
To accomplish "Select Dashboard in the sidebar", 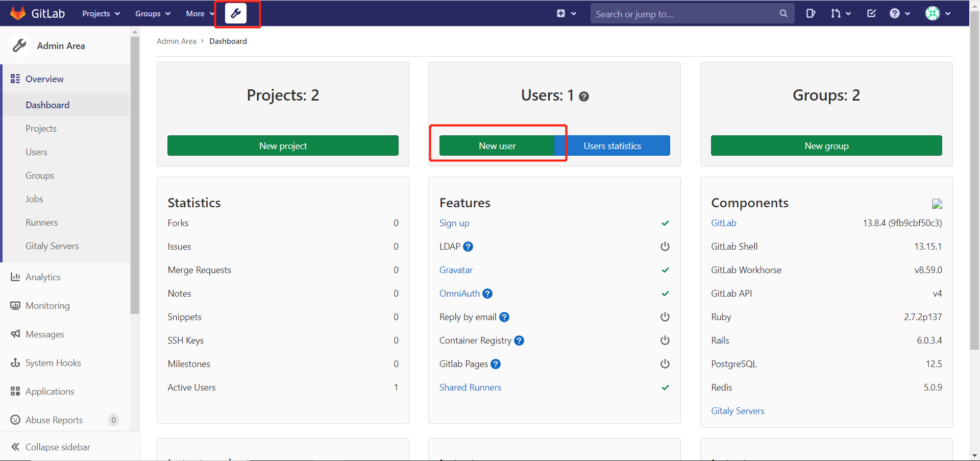I will (66, 105).
